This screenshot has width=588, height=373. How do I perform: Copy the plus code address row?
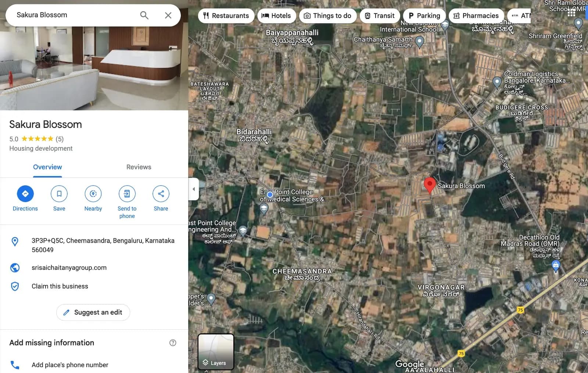click(x=94, y=245)
